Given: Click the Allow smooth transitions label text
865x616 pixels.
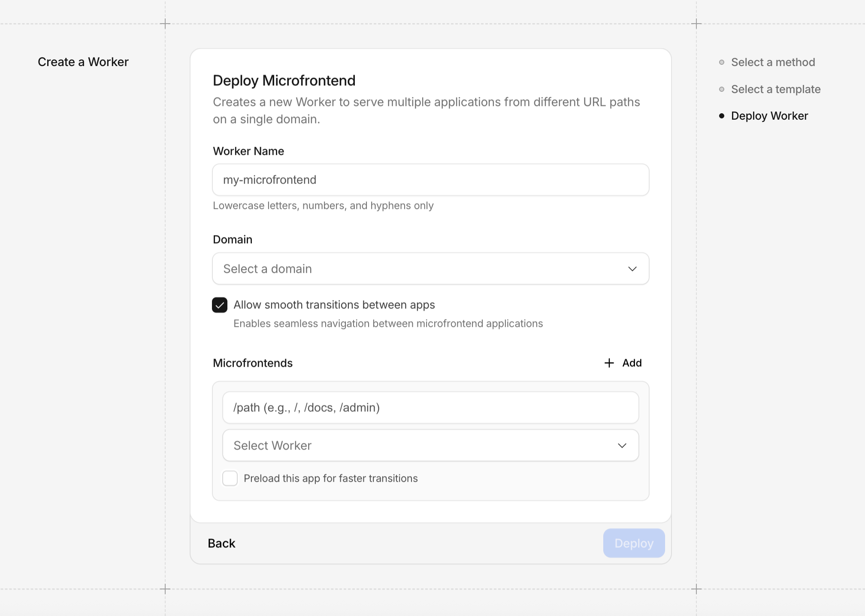Looking at the screenshot, I should point(334,305).
